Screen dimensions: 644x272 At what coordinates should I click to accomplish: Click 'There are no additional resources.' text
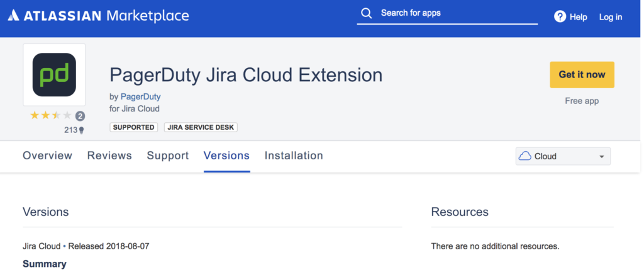pos(496,247)
